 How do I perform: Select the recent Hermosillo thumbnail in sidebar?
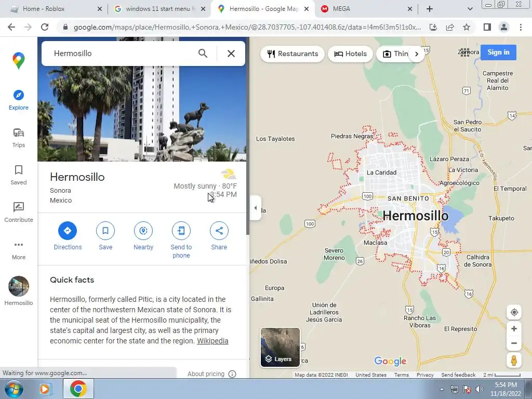coord(19,291)
